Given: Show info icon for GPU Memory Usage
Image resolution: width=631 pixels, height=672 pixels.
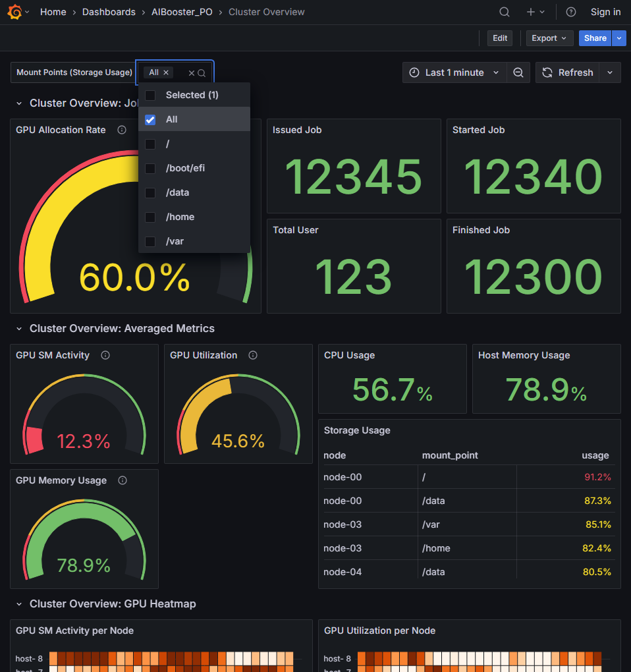Looking at the screenshot, I should (123, 480).
